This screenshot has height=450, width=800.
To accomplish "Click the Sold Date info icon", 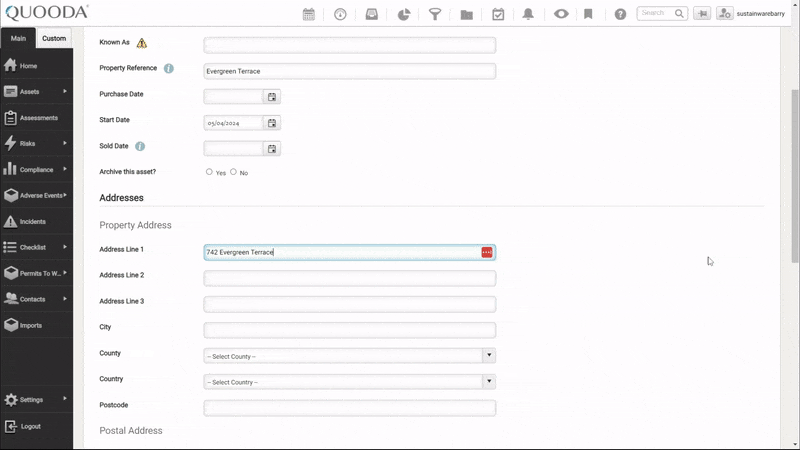I will pyautogui.click(x=140, y=146).
